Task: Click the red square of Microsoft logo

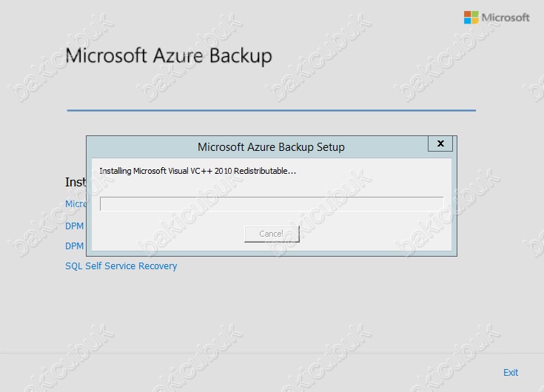Action: click(467, 14)
